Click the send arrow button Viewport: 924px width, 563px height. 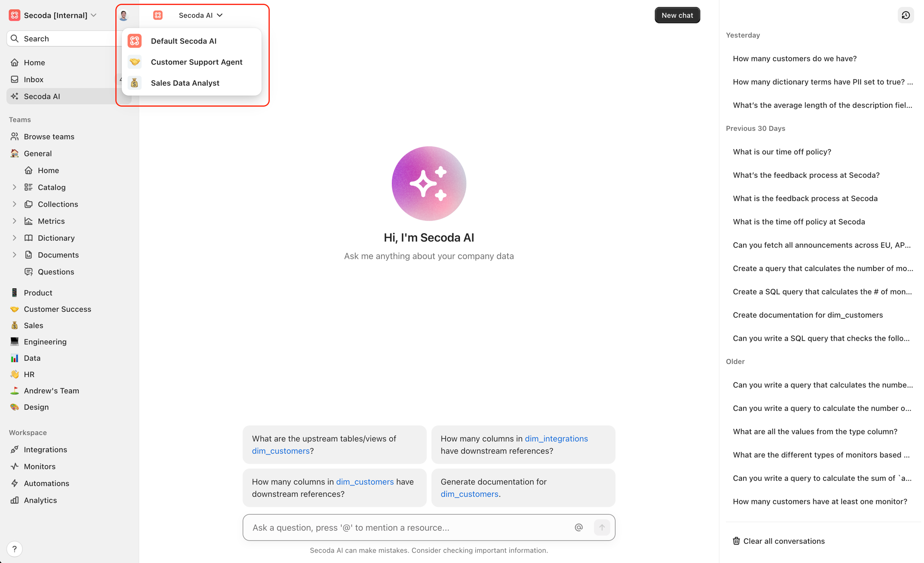[x=602, y=527]
